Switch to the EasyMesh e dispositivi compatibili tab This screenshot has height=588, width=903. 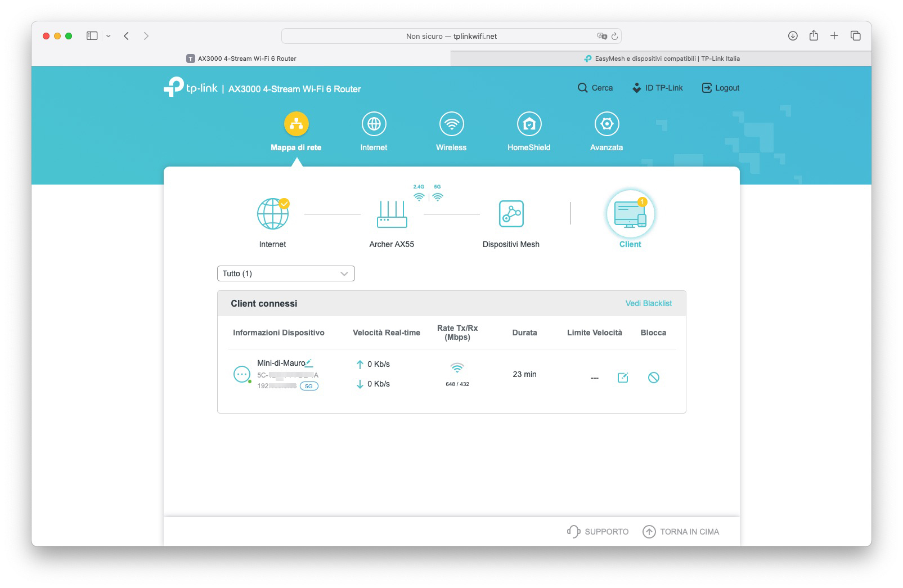pos(661,59)
